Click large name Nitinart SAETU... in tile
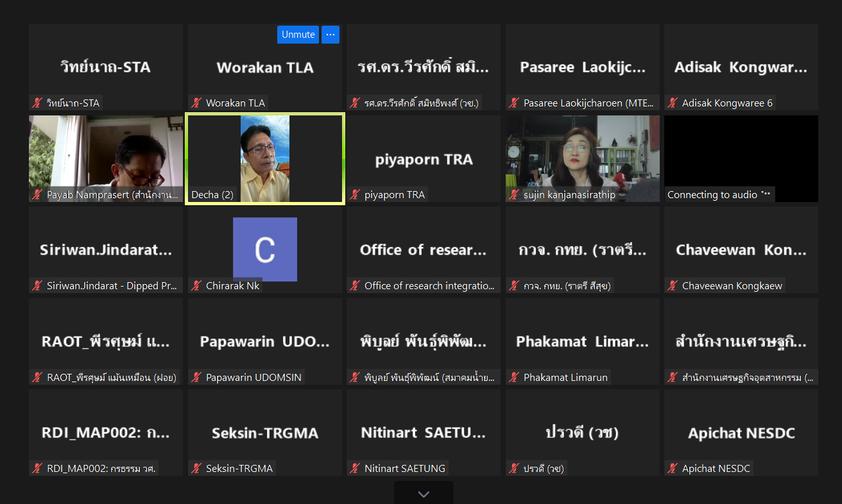 (424, 433)
